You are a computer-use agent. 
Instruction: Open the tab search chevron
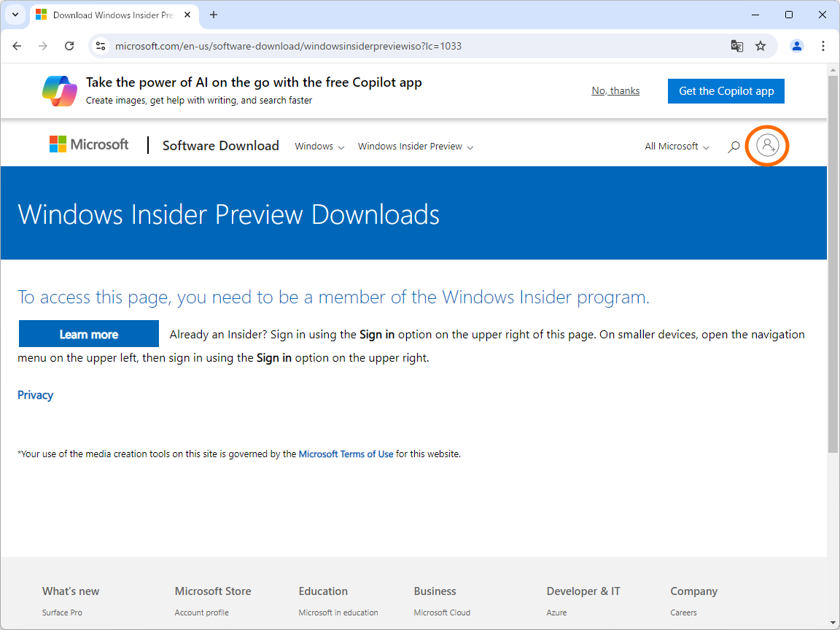point(15,15)
